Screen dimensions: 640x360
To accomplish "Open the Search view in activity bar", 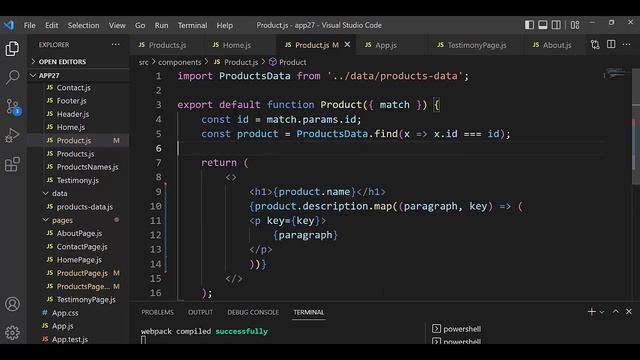I will point(12,77).
